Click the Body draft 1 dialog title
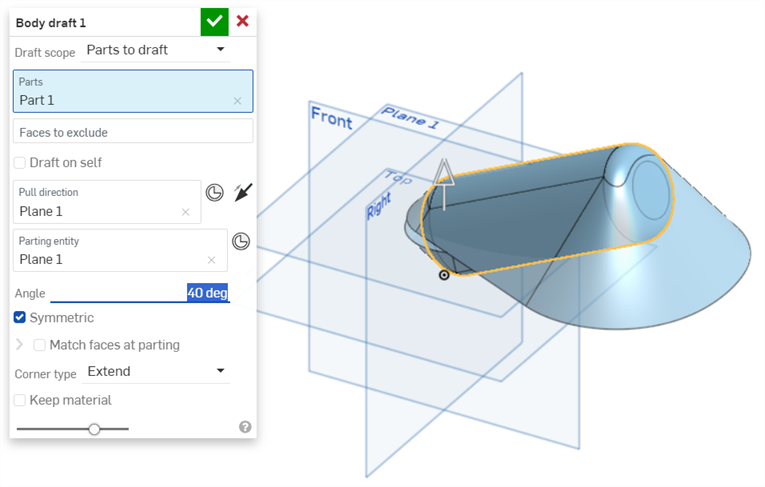The width and height of the screenshot is (765, 487). 51,23
